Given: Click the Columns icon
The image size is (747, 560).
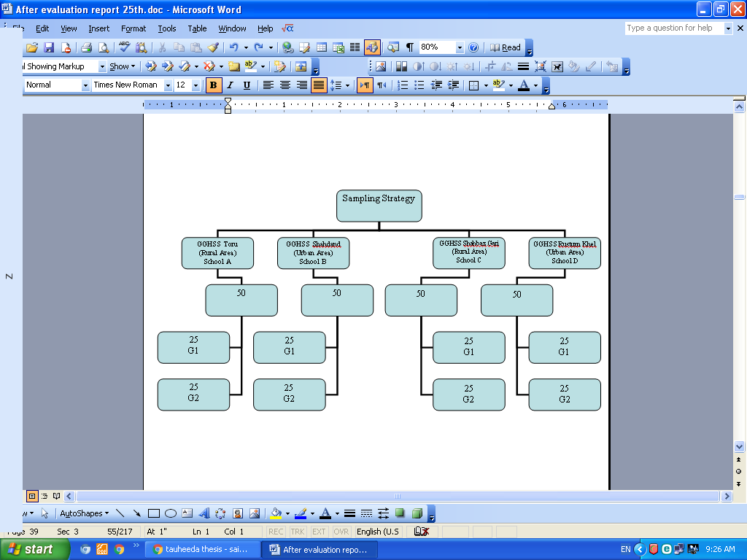Looking at the screenshot, I should coord(355,47).
